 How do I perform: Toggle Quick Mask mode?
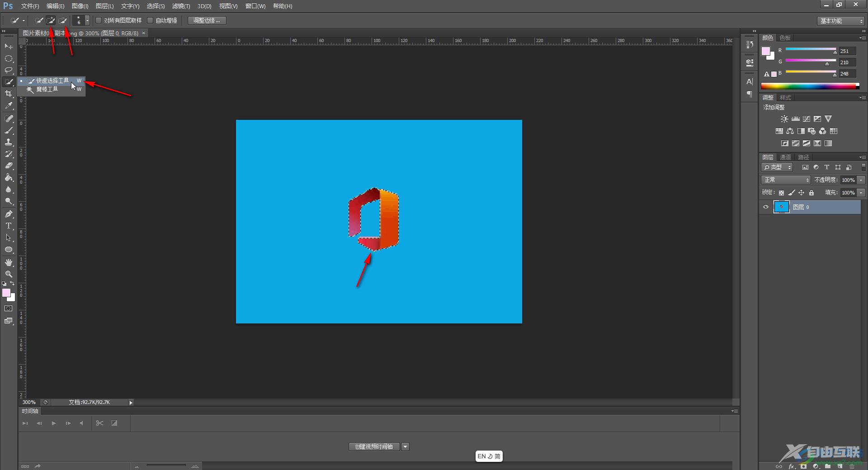coord(9,309)
